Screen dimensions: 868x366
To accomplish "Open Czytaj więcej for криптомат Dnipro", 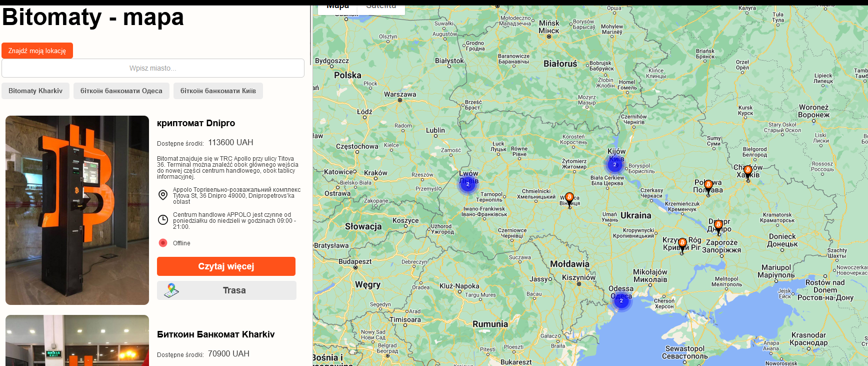I will 226,266.
